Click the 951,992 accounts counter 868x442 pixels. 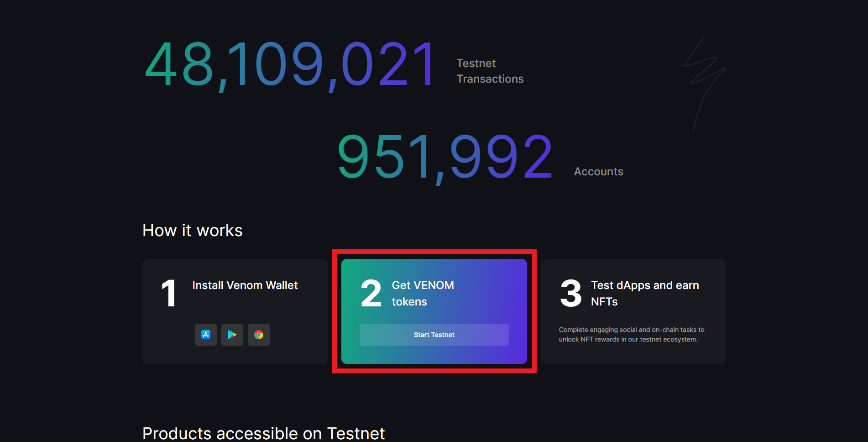[445, 158]
